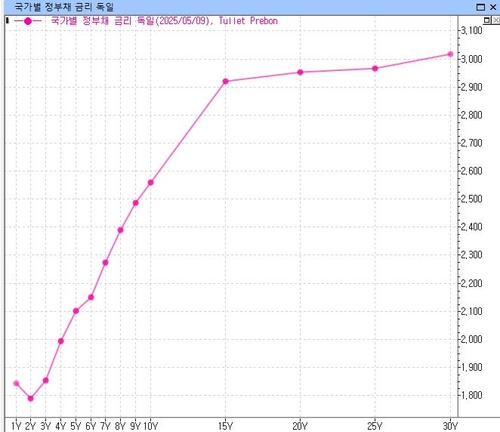
Task: Click the 25Y label on the x-axis
Action: pyautogui.click(x=375, y=426)
